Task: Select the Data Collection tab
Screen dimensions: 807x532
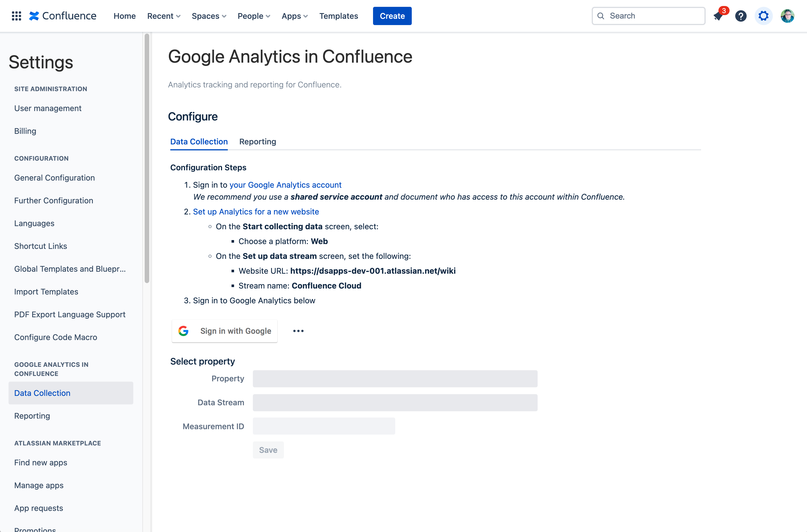Action: tap(199, 142)
